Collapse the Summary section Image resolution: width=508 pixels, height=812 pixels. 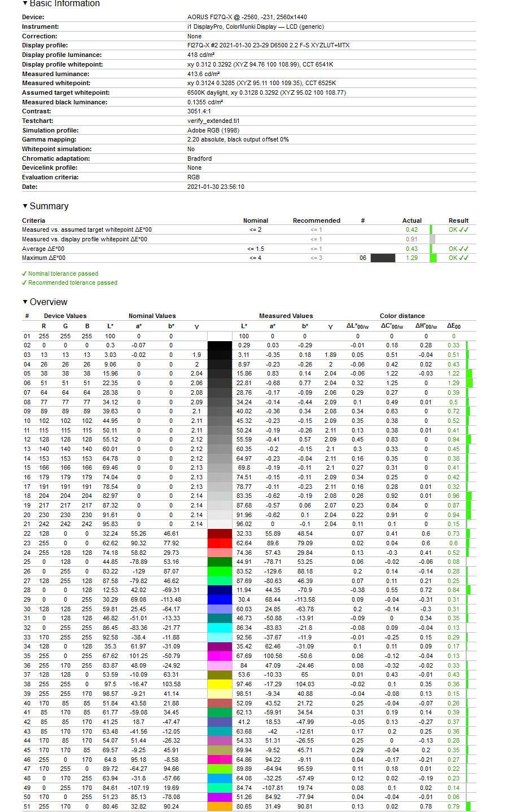point(45,206)
